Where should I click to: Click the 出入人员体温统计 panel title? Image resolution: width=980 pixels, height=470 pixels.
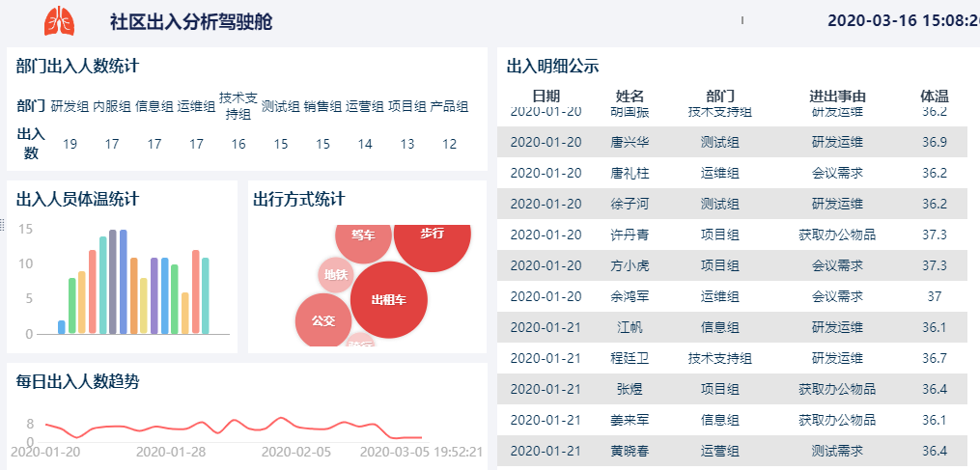pyautogui.click(x=77, y=200)
